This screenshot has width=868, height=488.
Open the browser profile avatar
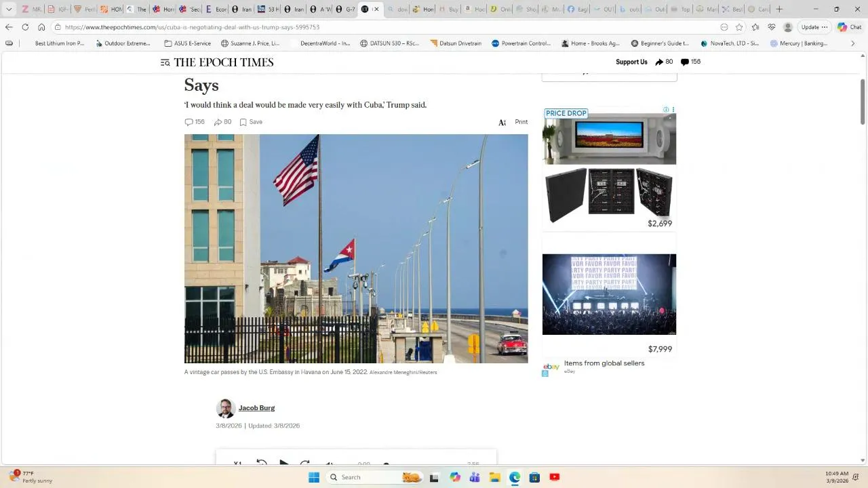tap(788, 27)
